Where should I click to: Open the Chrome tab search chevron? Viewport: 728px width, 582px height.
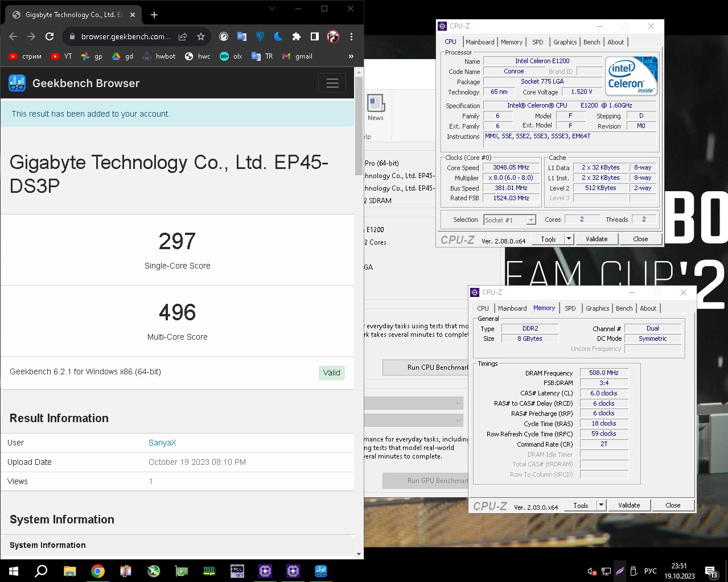point(272,9)
